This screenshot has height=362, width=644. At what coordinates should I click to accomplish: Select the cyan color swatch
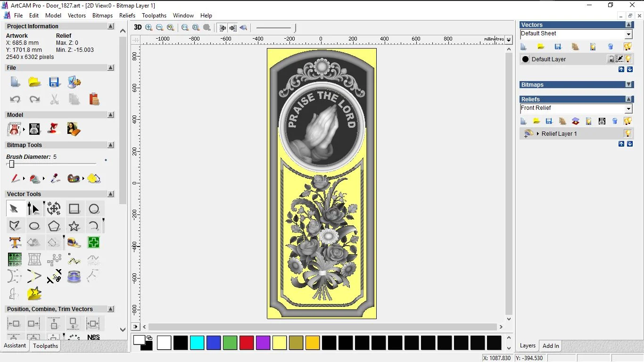pos(197,343)
